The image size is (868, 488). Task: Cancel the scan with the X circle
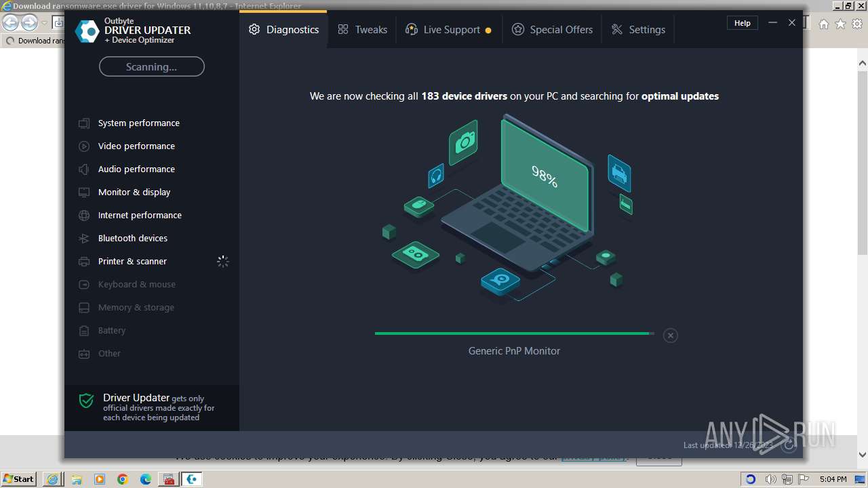pos(670,335)
